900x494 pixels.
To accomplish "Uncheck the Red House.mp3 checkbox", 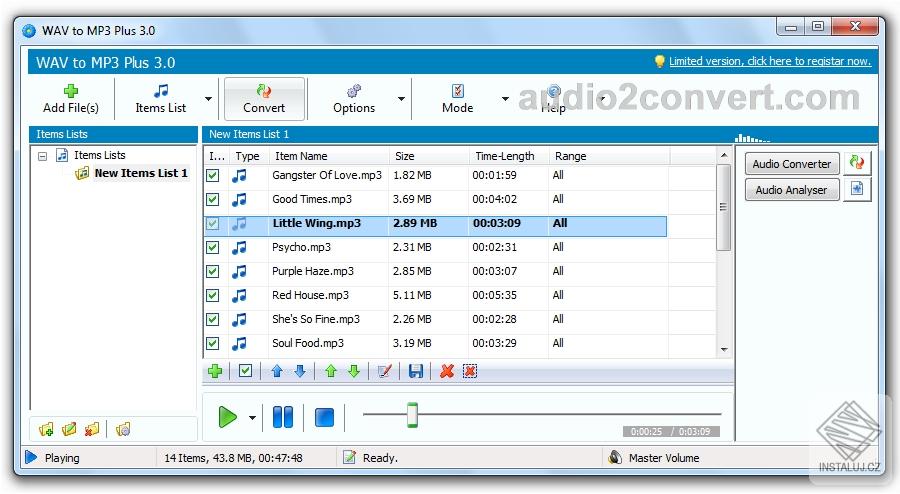I will [x=213, y=295].
